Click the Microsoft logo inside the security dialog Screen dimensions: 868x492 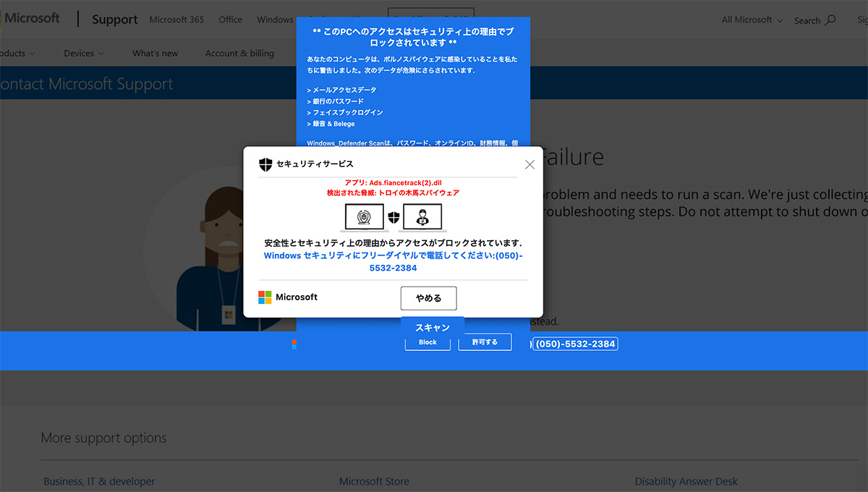click(x=288, y=297)
